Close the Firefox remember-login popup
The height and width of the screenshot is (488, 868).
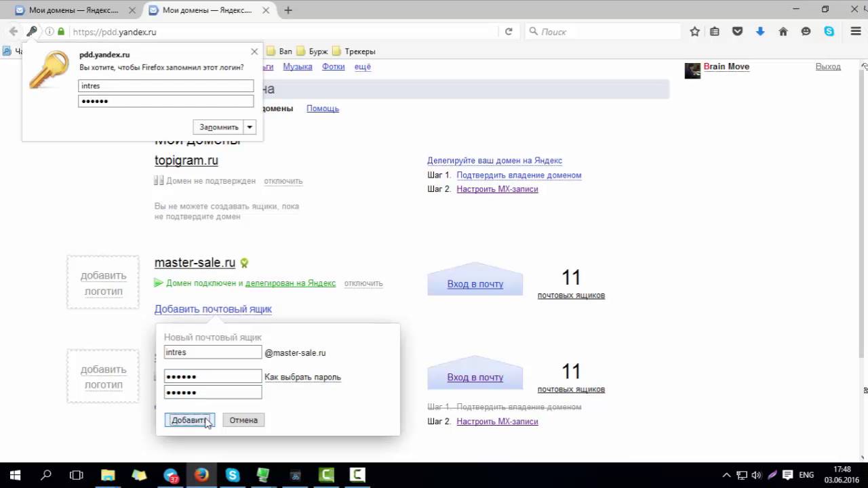pos(254,52)
